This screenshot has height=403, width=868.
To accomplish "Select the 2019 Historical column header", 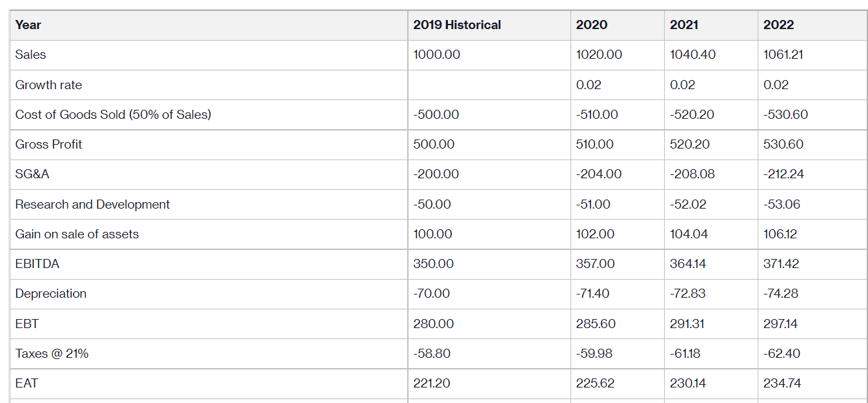I will coord(457,25).
